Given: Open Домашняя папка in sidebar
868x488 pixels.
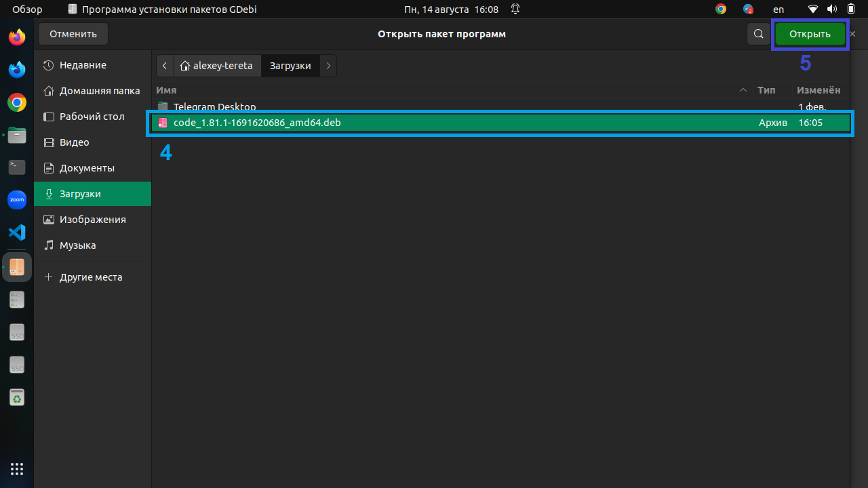Looking at the screenshot, I should click(x=92, y=91).
